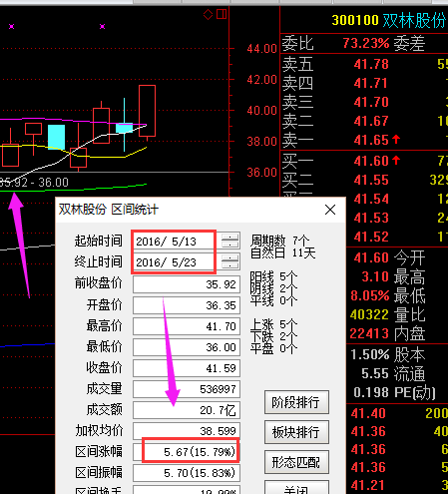Click the 成交额 value field 20.7亿
The width and height of the screenshot is (448, 494).
click(x=187, y=410)
